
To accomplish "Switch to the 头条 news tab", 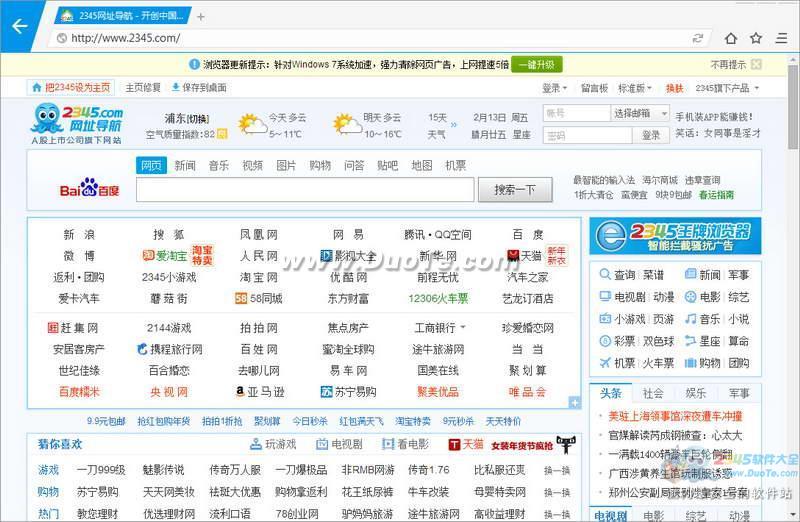I will pos(611,393).
